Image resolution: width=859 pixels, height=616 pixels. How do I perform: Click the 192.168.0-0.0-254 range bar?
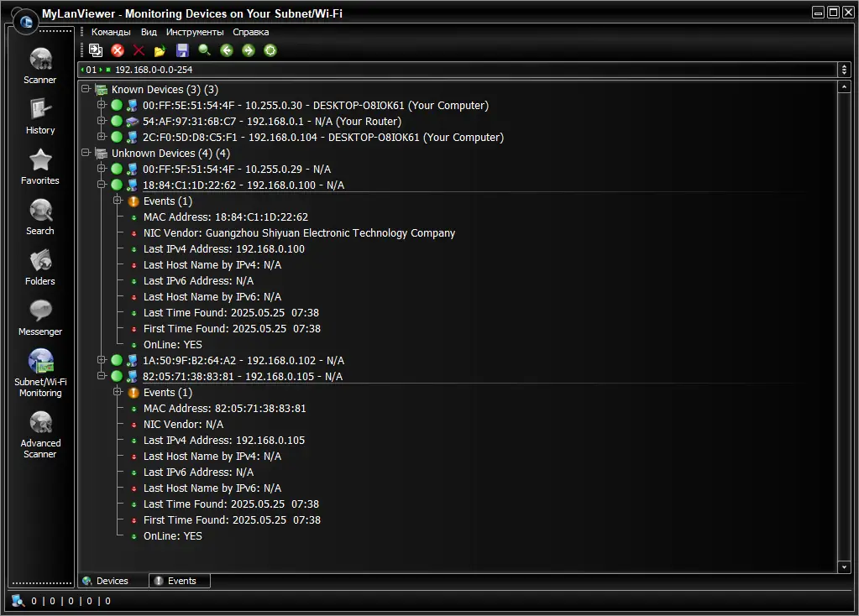pos(458,70)
